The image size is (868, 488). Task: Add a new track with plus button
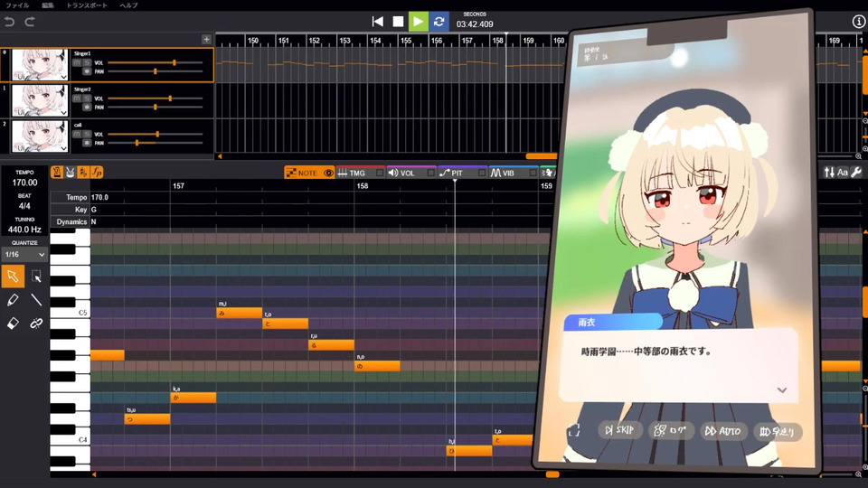[x=206, y=39]
